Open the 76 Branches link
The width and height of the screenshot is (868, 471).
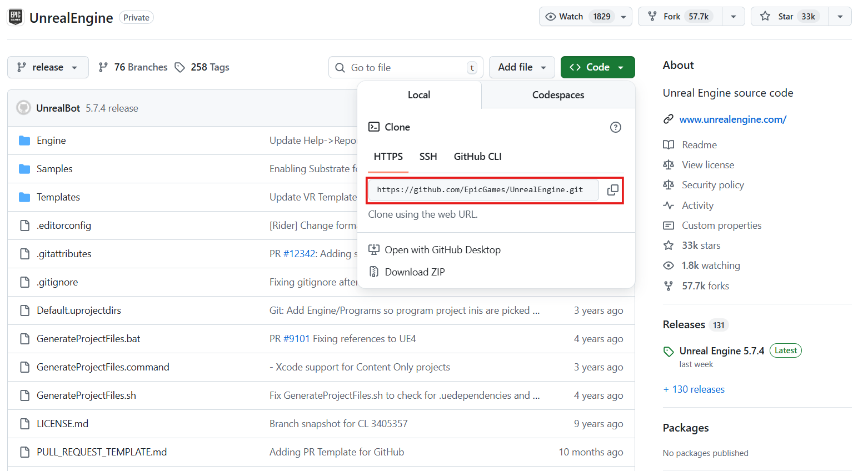pyautogui.click(x=133, y=67)
